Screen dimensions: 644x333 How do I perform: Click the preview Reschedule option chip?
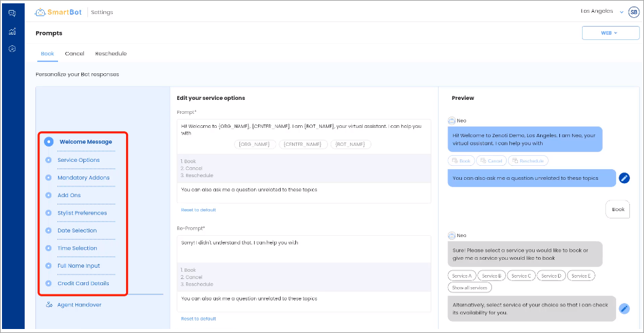(x=528, y=161)
